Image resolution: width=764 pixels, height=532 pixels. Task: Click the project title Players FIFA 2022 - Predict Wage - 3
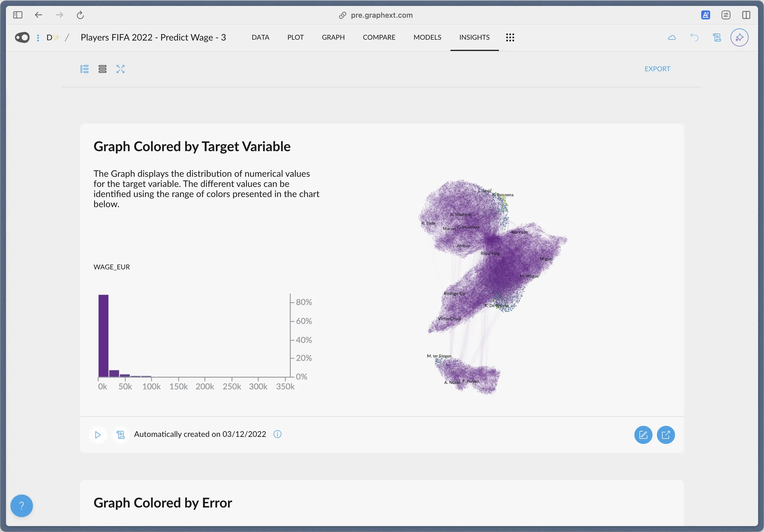click(x=153, y=37)
